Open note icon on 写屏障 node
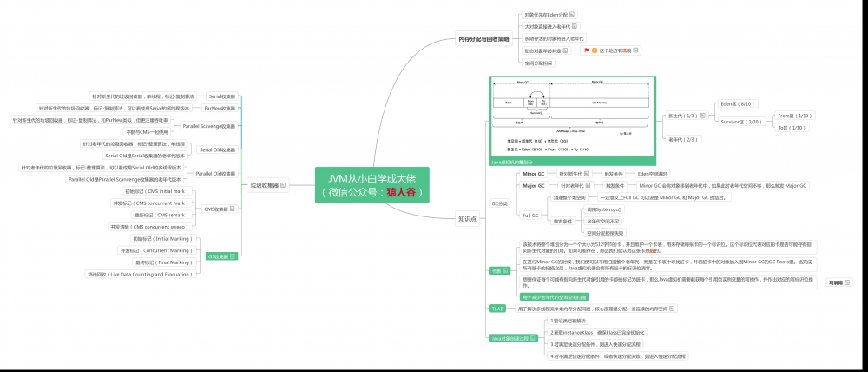The height and width of the screenshot is (372, 868). tap(847, 282)
